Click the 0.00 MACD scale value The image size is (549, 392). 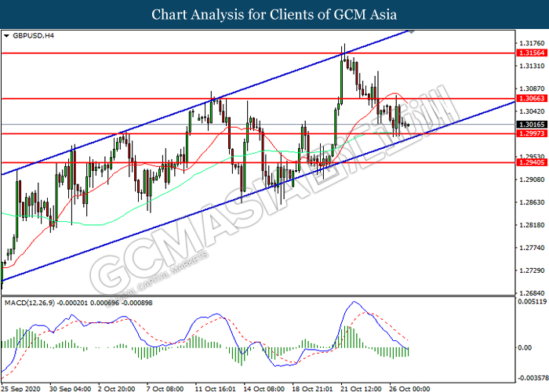click(525, 347)
